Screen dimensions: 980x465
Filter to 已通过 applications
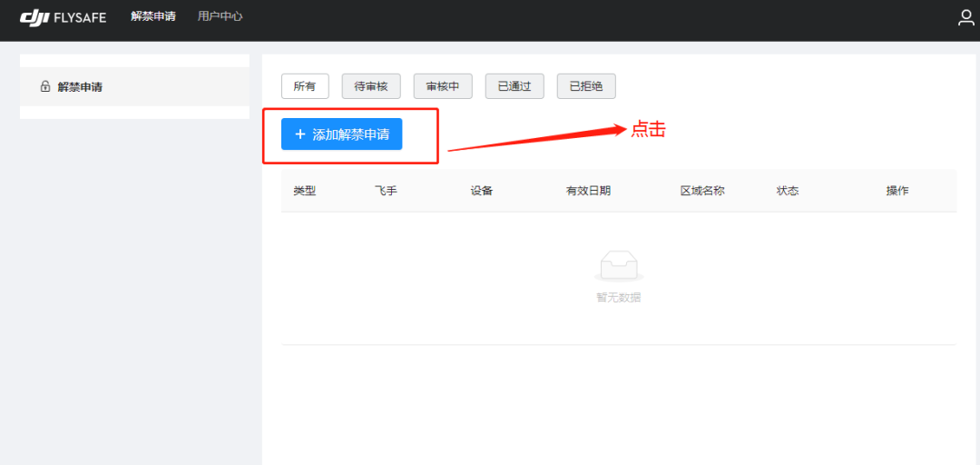514,86
